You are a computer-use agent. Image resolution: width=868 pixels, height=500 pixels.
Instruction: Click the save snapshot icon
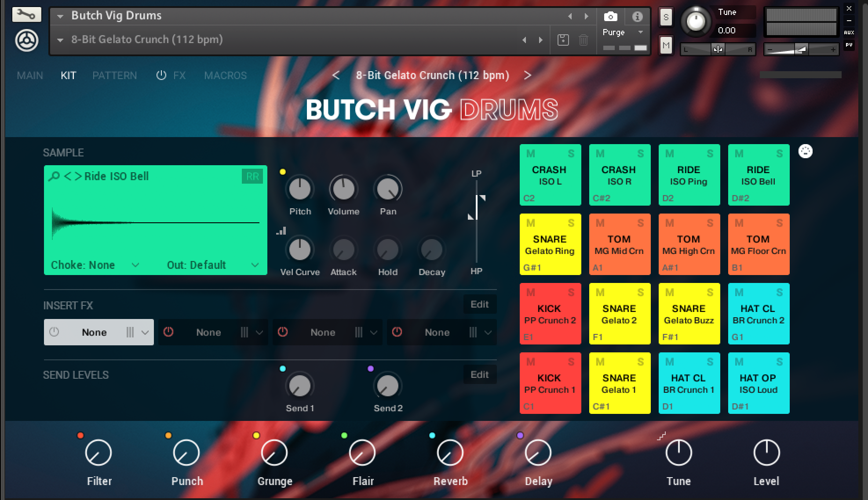coord(563,40)
